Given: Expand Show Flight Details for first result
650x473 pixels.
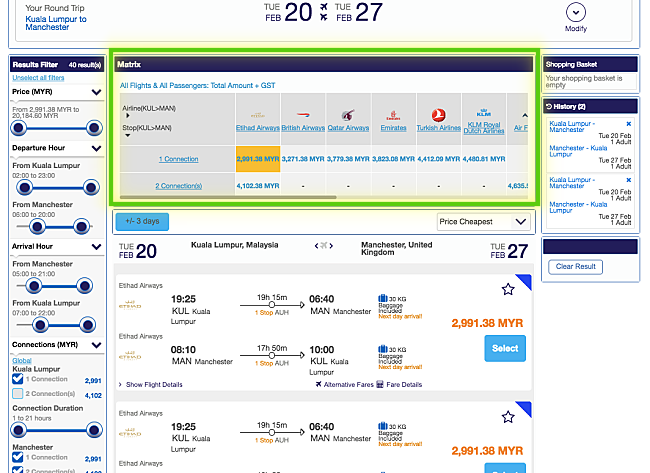Looking at the screenshot, I should click(151, 385).
